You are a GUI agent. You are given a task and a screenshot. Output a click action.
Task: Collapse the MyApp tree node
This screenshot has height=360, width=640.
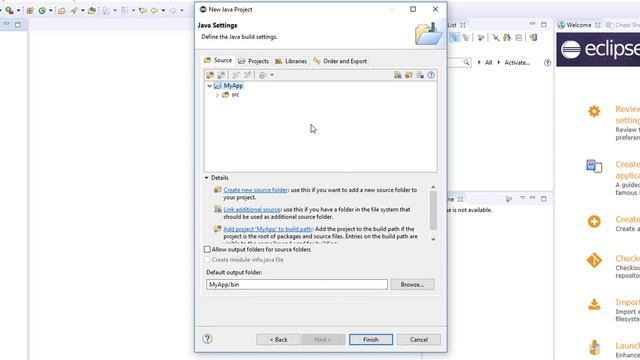(209, 86)
